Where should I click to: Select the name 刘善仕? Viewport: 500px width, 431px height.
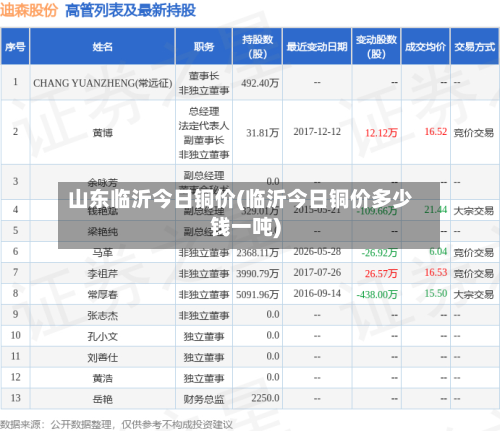click(x=103, y=357)
